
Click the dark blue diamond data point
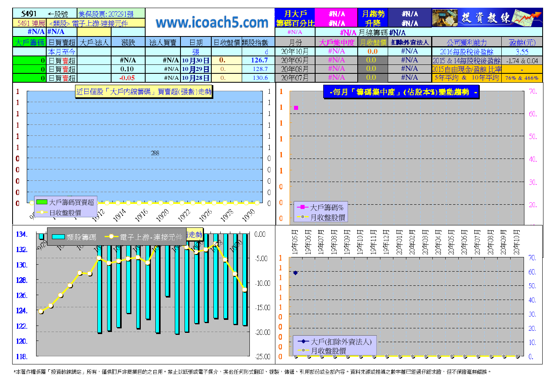tap(295, 273)
